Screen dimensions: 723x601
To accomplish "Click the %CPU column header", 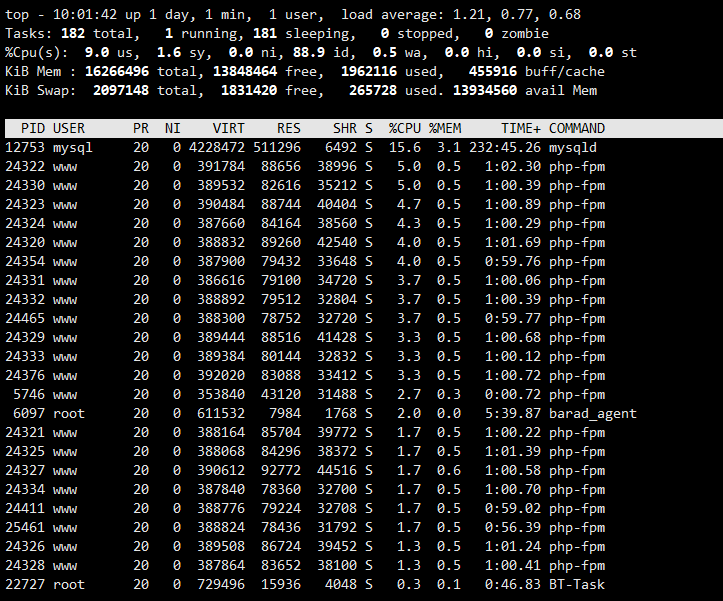I will click(404, 128).
